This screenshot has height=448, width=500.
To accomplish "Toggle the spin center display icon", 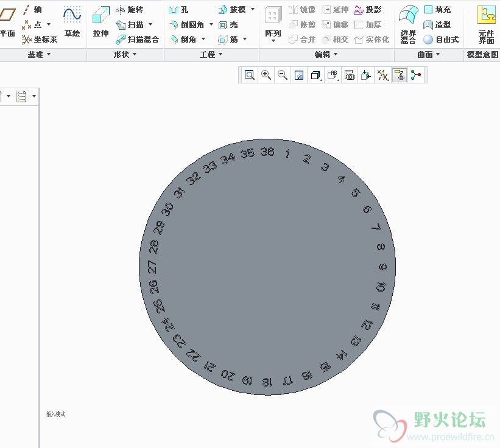I will 416,75.
